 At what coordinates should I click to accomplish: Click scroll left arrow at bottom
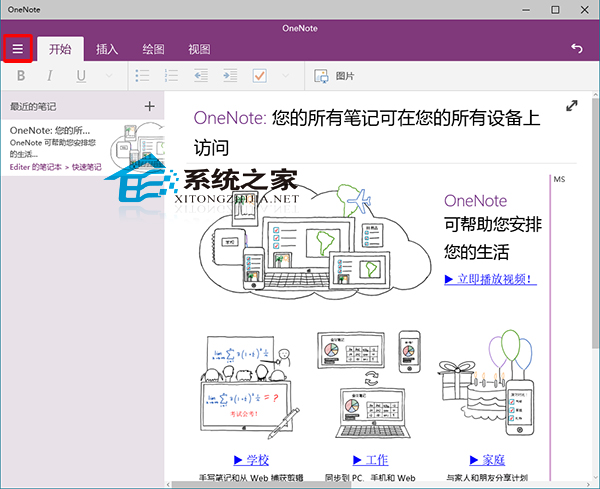click(168, 484)
